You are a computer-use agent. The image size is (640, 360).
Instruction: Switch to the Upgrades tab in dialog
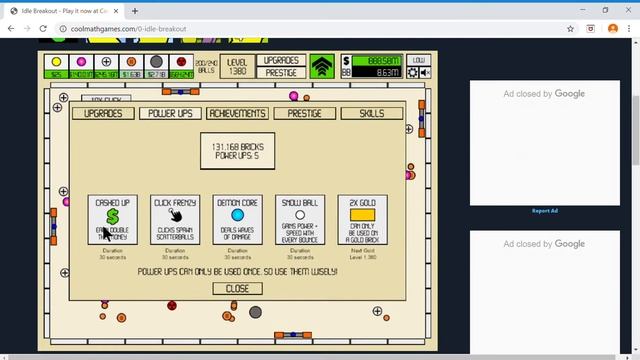point(103,113)
